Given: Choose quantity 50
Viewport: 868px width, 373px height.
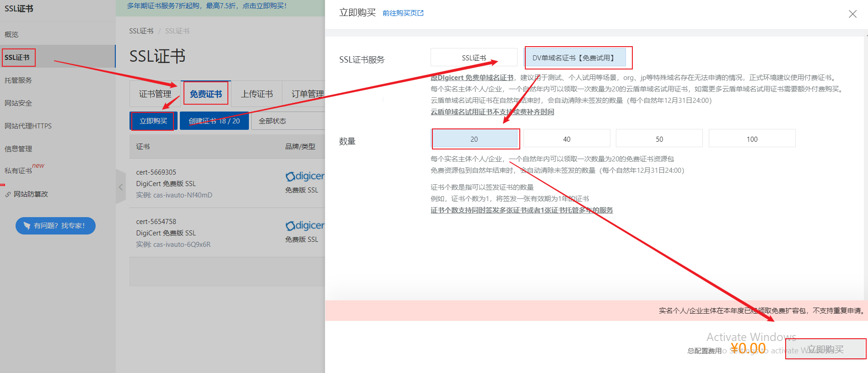Looking at the screenshot, I should click(x=659, y=139).
